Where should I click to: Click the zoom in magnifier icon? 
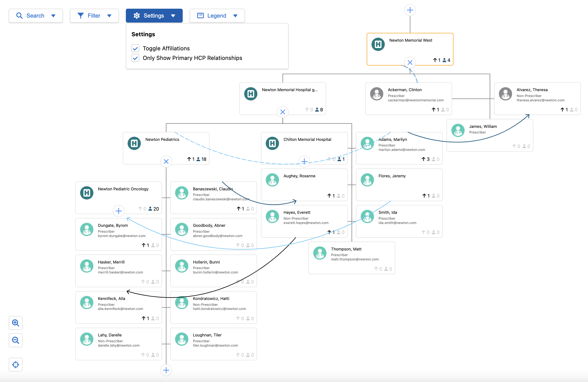16,323
